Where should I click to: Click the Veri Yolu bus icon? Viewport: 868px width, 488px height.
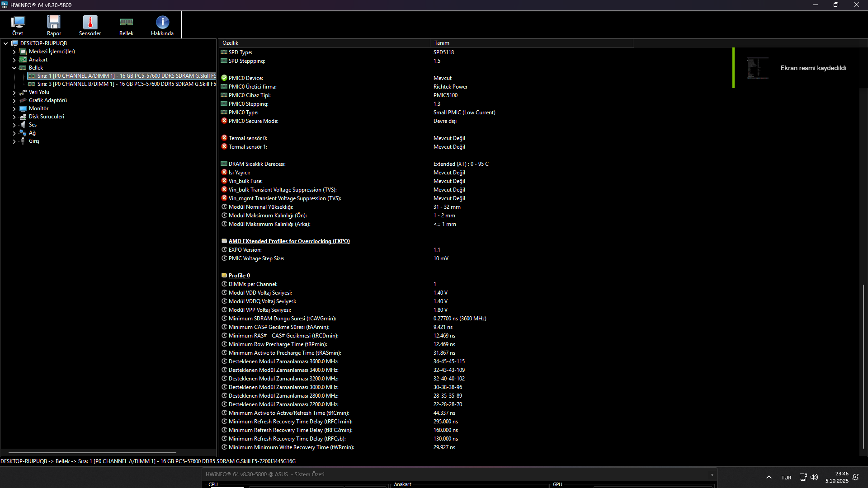pyautogui.click(x=23, y=92)
